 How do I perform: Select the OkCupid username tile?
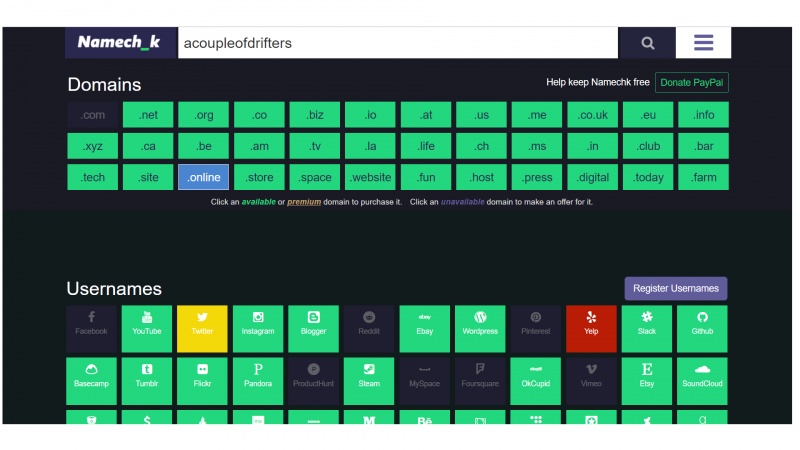point(536,381)
